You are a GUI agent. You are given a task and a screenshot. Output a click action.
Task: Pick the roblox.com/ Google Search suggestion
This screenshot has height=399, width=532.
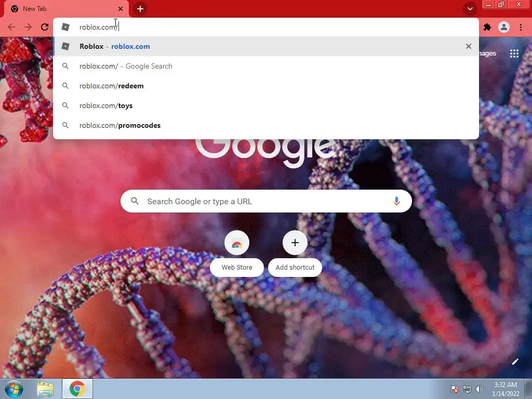point(266,66)
